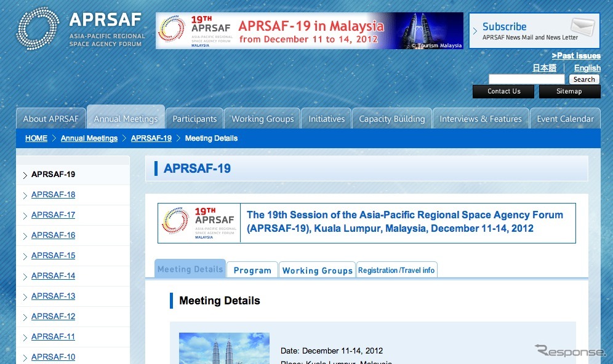Screen dimensions: 613x364
Task: Click the chevron beside APRSAF-10
Action: pyautogui.click(x=25, y=358)
